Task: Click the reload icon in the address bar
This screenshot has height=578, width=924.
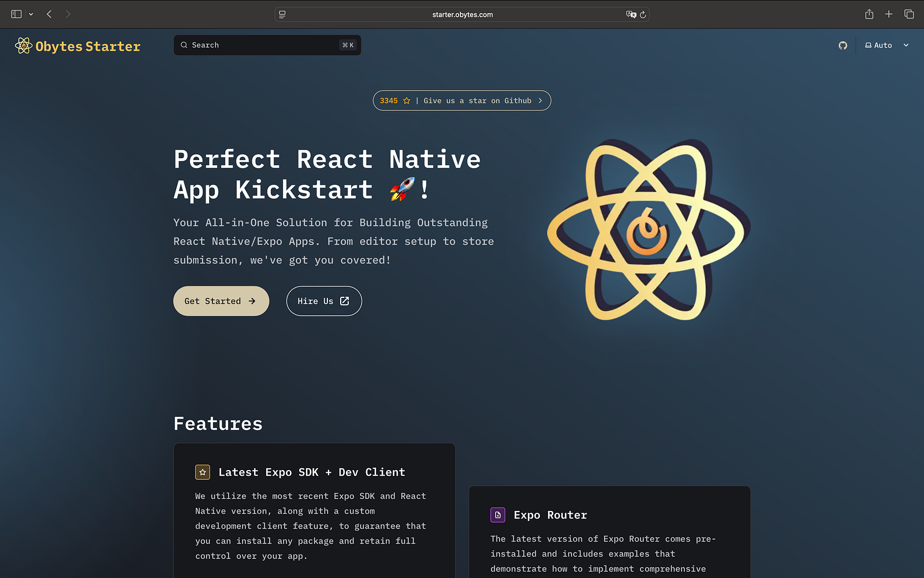Action: pyautogui.click(x=642, y=14)
